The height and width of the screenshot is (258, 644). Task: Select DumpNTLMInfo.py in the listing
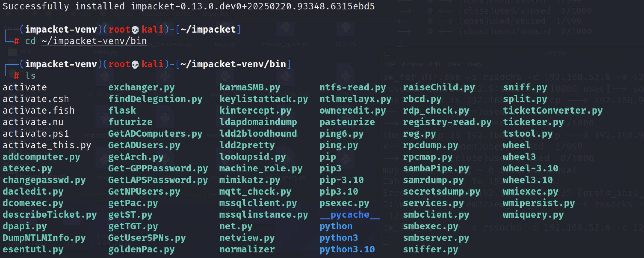point(44,238)
